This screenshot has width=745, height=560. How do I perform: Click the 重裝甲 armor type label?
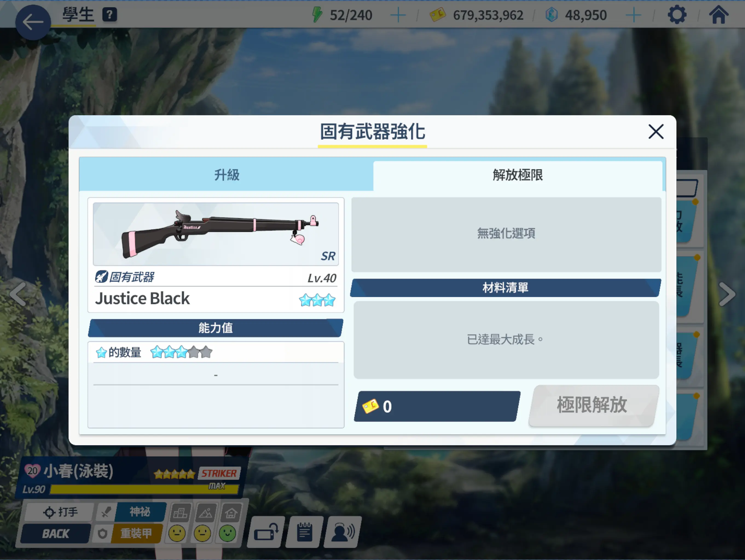[137, 533]
